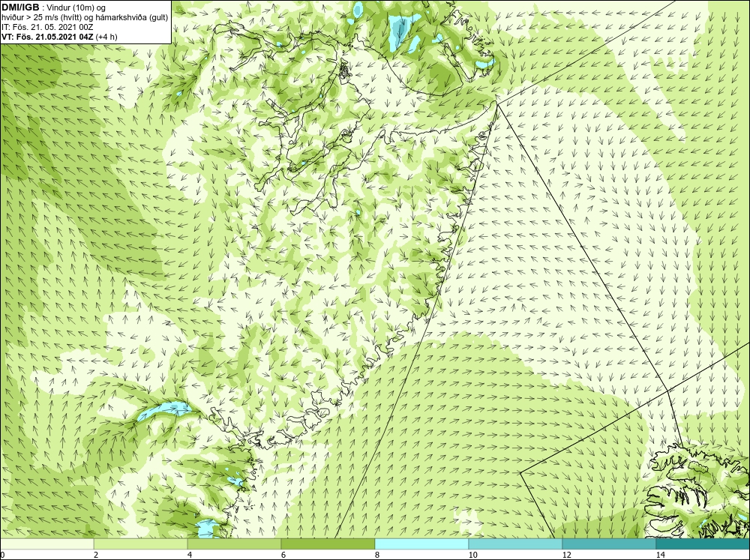Click the 'hviður > 25 m/s' legend line

[x=85, y=17]
